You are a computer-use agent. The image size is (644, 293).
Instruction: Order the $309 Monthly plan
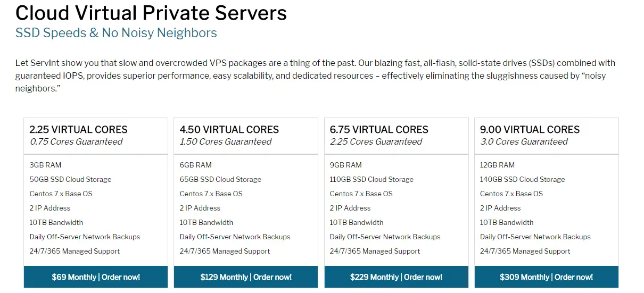click(546, 277)
